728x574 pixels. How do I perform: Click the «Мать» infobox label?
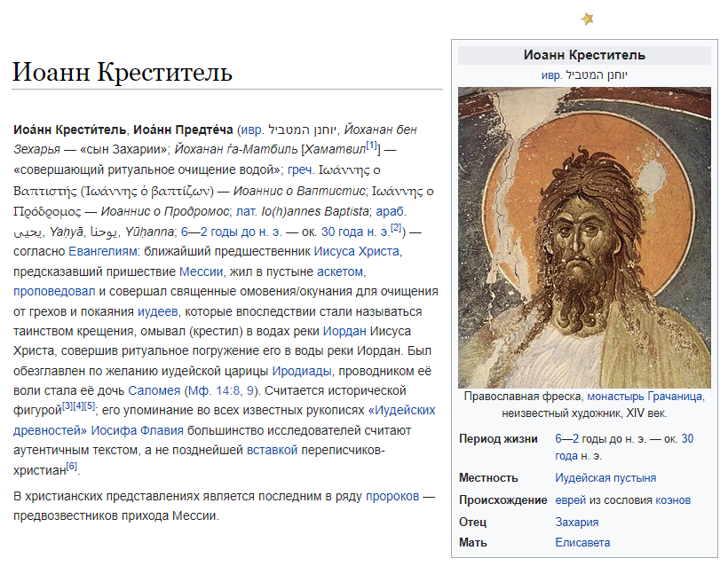(x=473, y=542)
